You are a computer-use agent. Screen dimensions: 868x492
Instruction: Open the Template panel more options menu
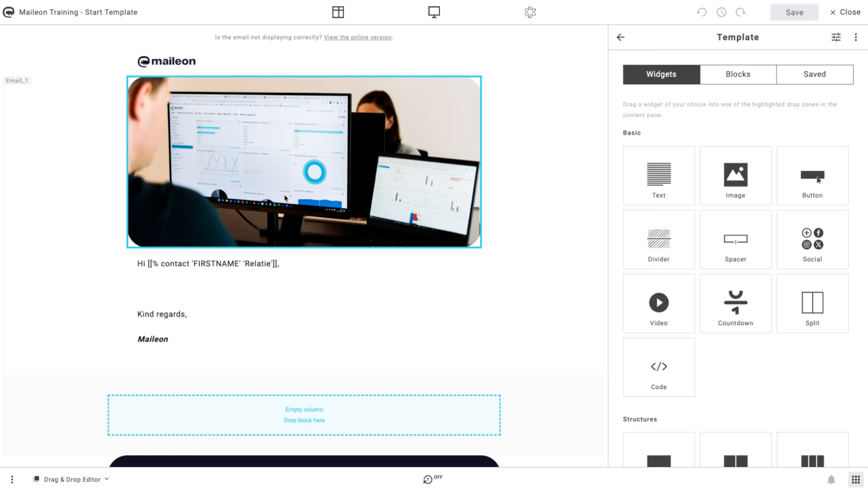(856, 37)
